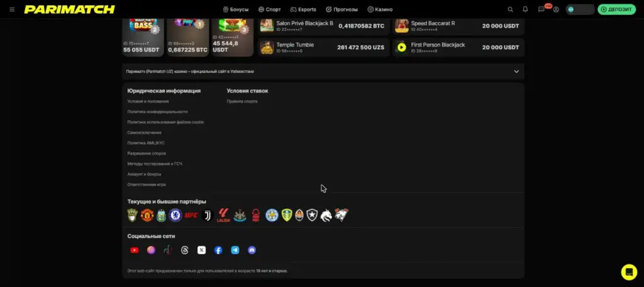The width and height of the screenshot is (644, 287).
Task: Click the LaLiga partner logo
Action: click(223, 215)
